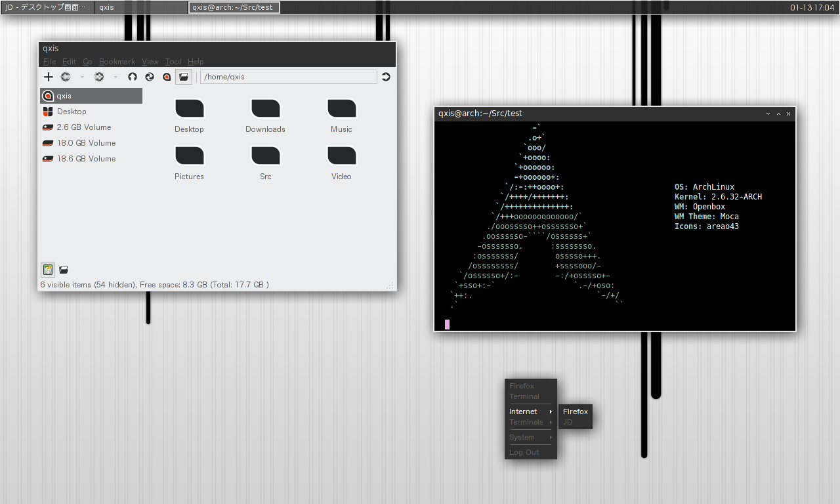
Task: Shade the terminal window with the down-arrow button
Action: click(768, 114)
